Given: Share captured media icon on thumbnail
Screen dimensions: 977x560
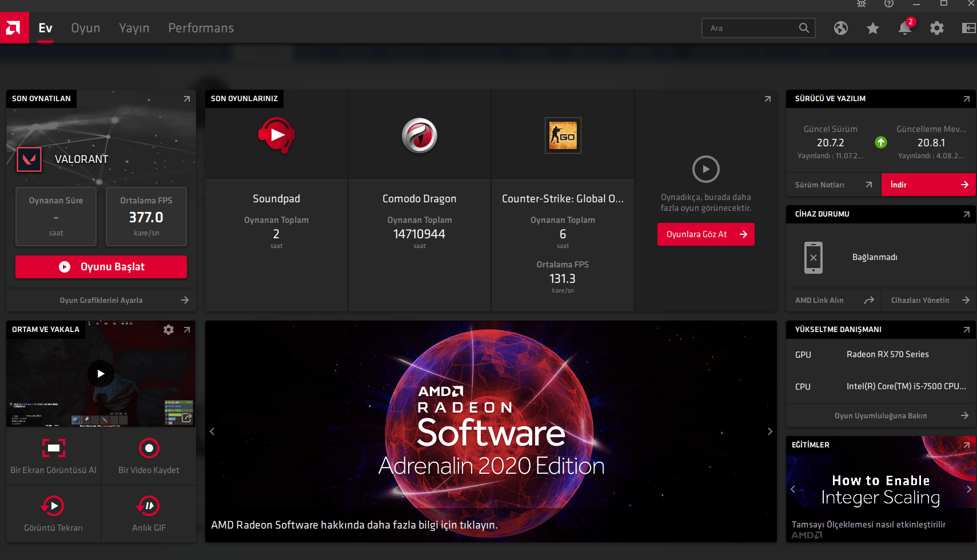Looking at the screenshot, I should pos(186,418).
